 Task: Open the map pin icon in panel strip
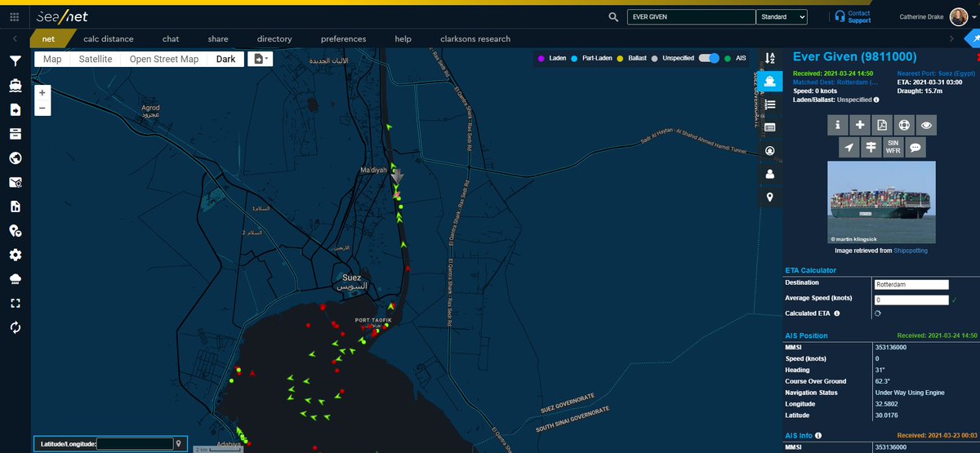click(x=769, y=198)
